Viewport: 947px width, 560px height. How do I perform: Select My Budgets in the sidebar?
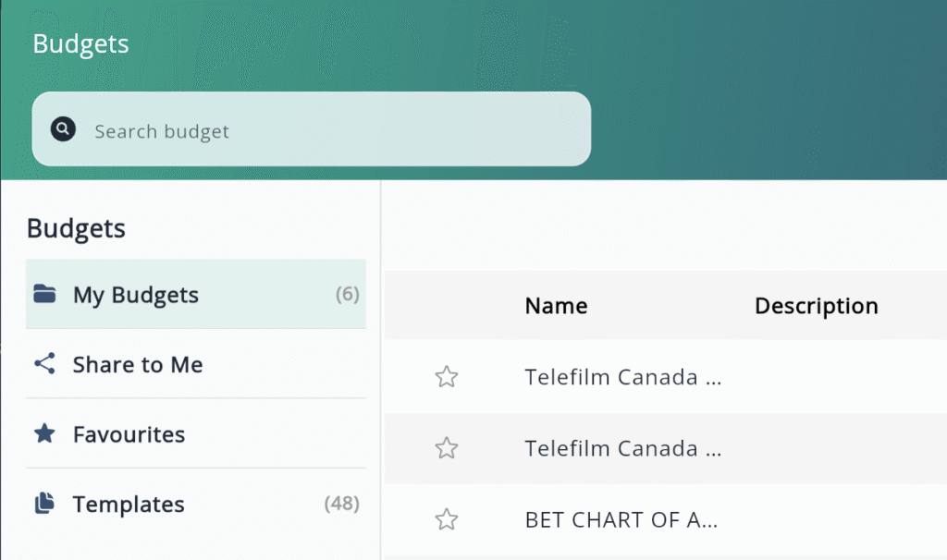point(136,296)
